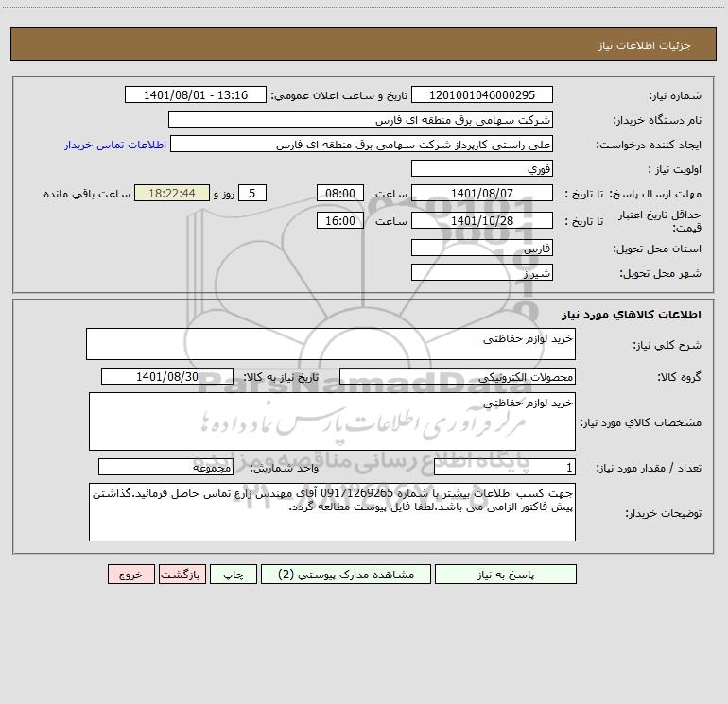Click the واحد شمارش field مجموعه
Viewport: 728px width, 704px height.
(165, 468)
